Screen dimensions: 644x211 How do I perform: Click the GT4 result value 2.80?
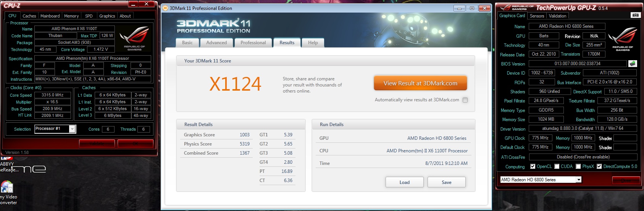tap(288, 162)
